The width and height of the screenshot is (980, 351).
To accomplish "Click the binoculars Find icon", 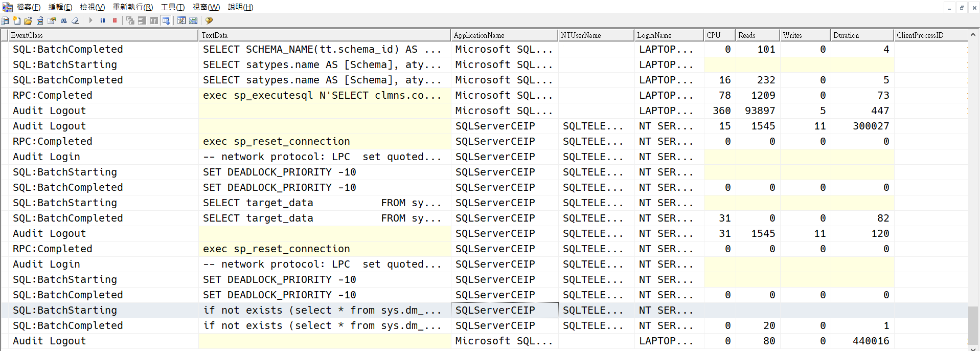I will click(63, 20).
